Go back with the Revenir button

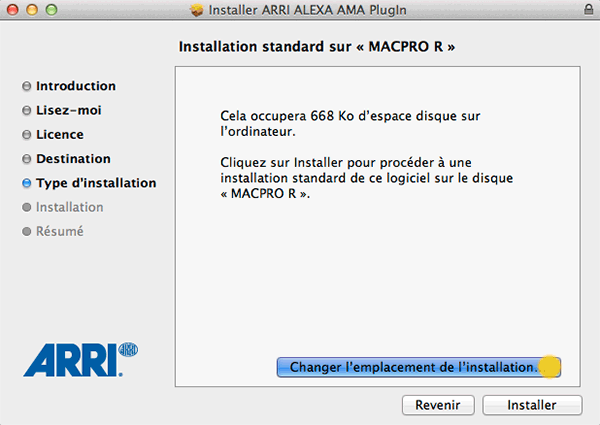click(438, 405)
